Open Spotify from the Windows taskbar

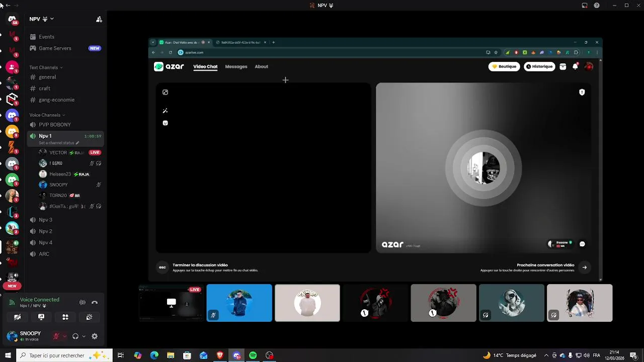point(253,355)
